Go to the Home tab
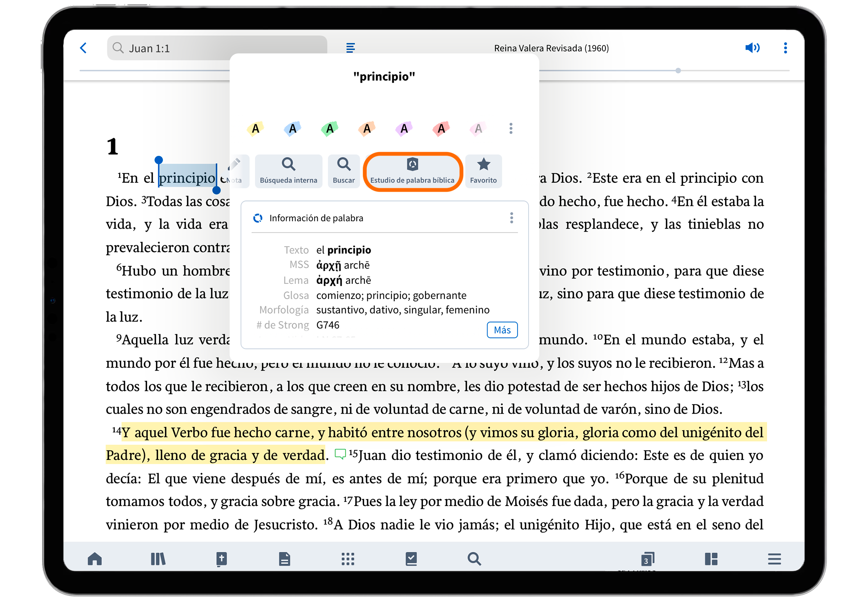Image resolution: width=868 pixels, height=603 pixels. click(x=95, y=559)
